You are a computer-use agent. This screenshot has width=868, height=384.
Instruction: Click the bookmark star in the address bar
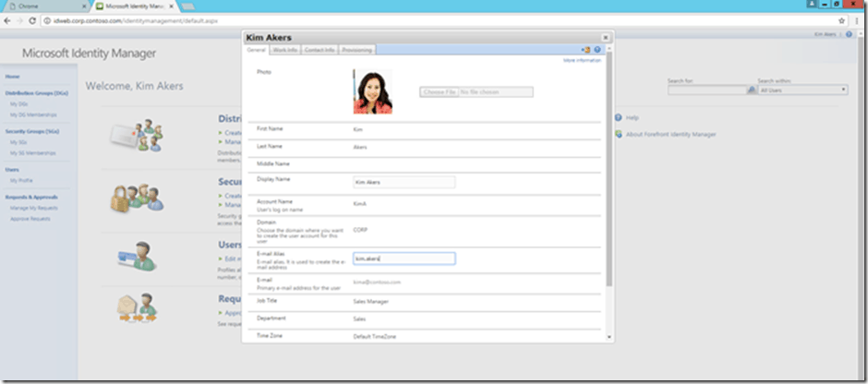pyautogui.click(x=842, y=19)
